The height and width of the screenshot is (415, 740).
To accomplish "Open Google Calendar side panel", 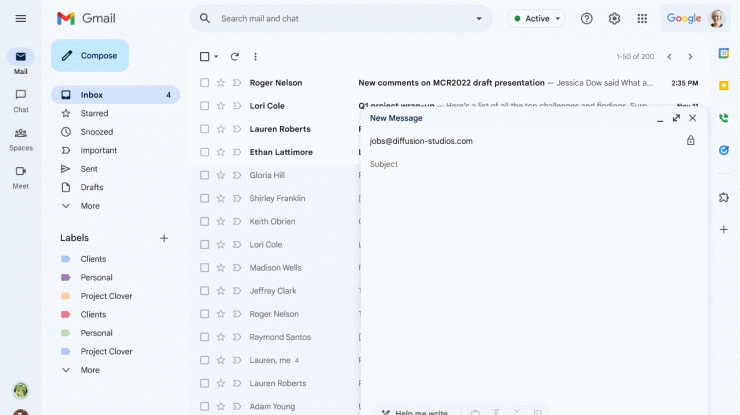I will pyautogui.click(x=723, y=53).
